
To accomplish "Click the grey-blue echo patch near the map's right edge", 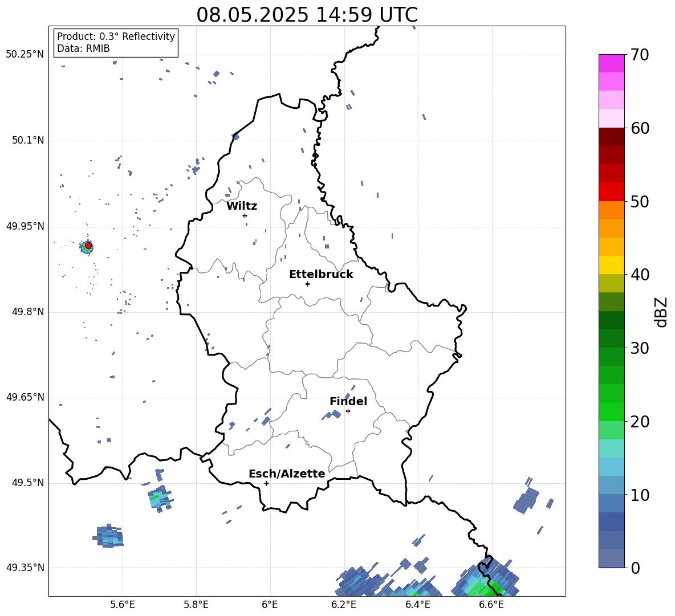I will click(x=526, y=500).
